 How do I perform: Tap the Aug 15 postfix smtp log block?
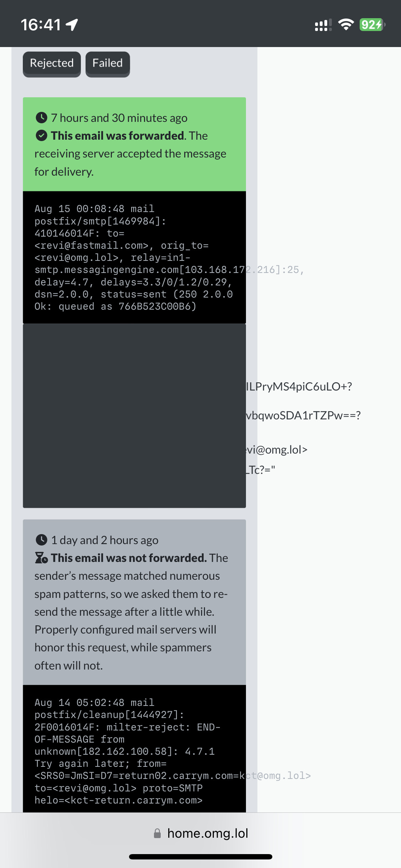[134, 257]
